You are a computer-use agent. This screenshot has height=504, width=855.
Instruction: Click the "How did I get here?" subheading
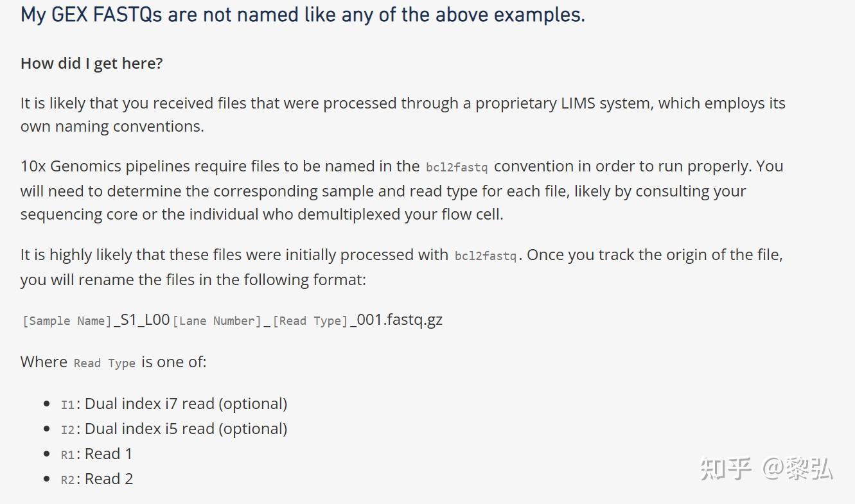(91, 64)
